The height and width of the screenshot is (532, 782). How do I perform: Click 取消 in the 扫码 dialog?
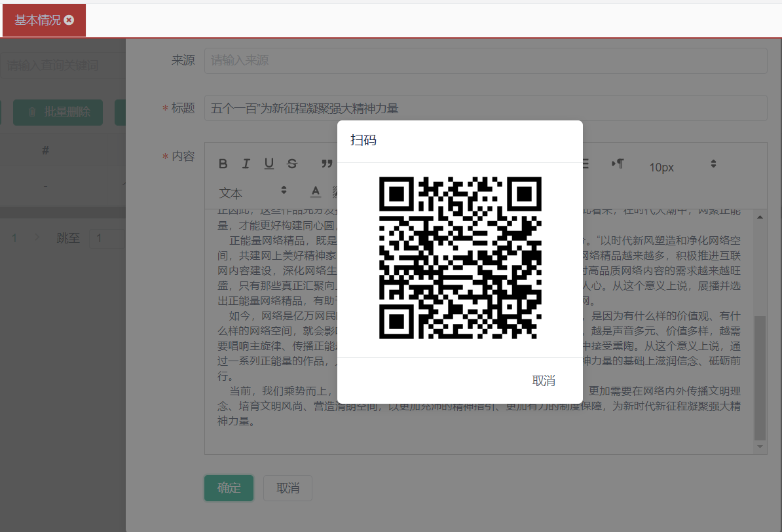pyautogui.click(x=544, y=381)
